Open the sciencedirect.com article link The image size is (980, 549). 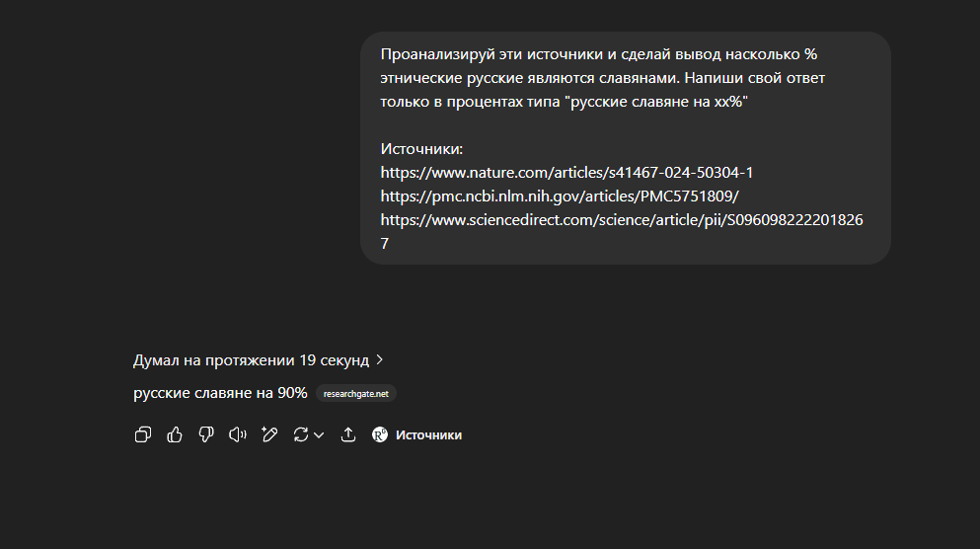(x=621, y=218)
